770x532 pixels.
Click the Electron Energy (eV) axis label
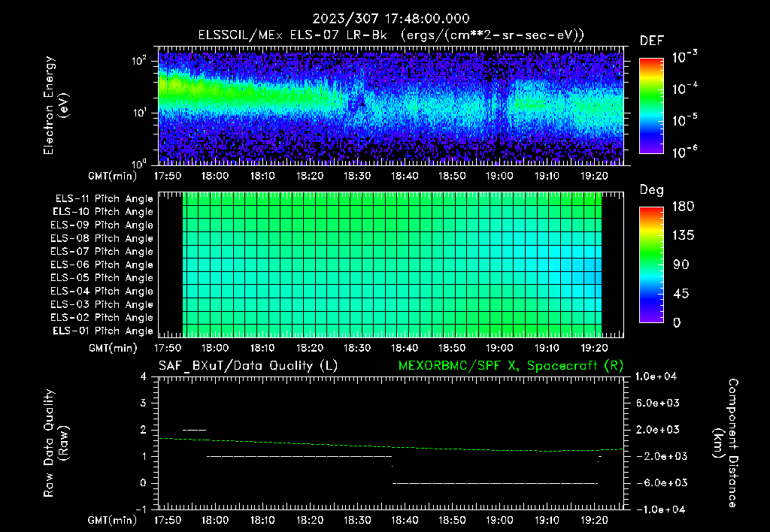[56, 105]
